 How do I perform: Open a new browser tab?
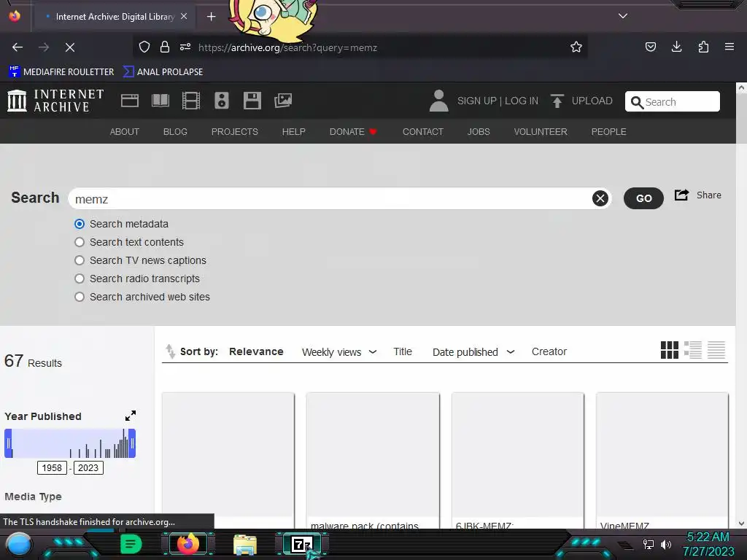click(x=211, y=17)
